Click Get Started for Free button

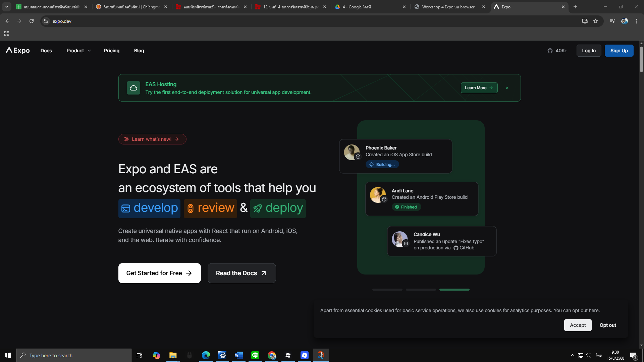click(x=159, y=273)
